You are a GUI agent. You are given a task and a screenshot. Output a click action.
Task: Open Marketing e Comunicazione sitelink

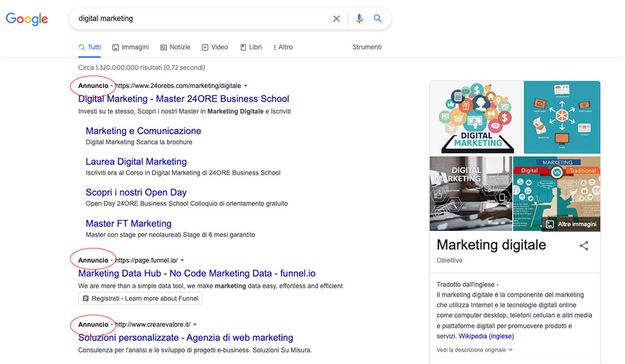pos(144,130)
